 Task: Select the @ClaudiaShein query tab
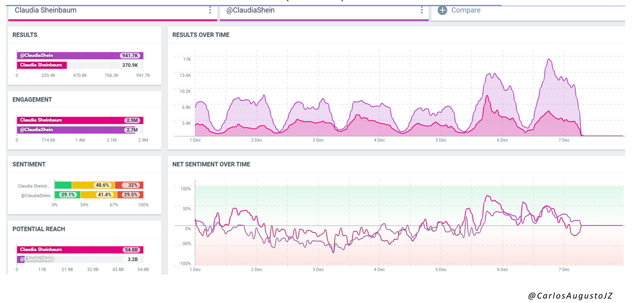(x=250, y=10)
